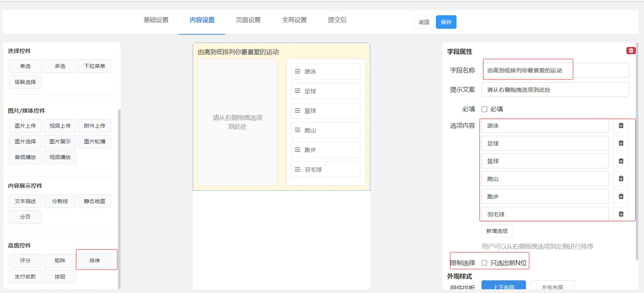Go to the 全局设置 tab

pos(294,20)
